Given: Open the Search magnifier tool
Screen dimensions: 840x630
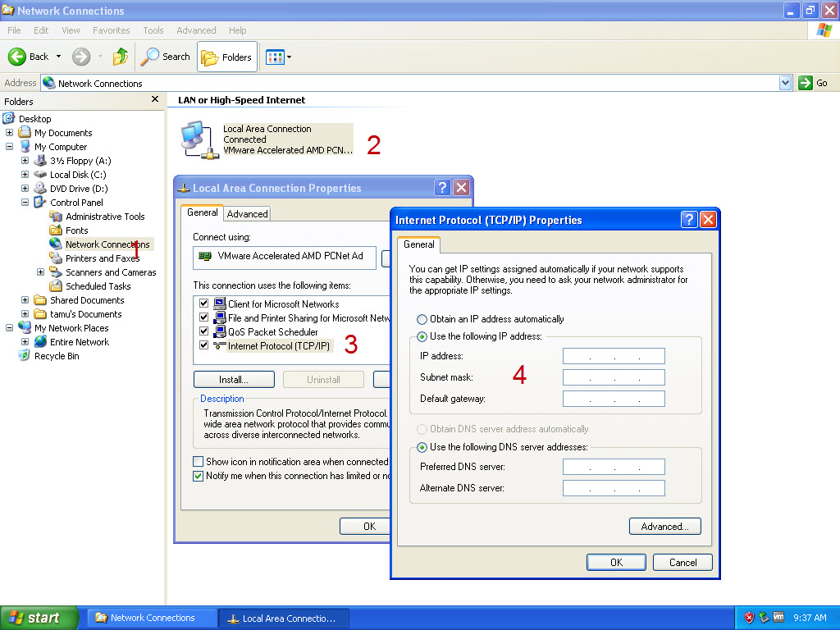Looking at the screenshot, I should coord(149,57).
